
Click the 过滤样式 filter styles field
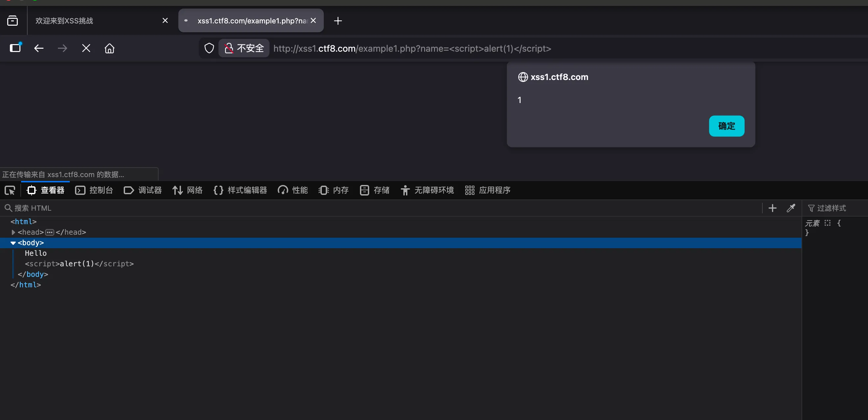836,208
